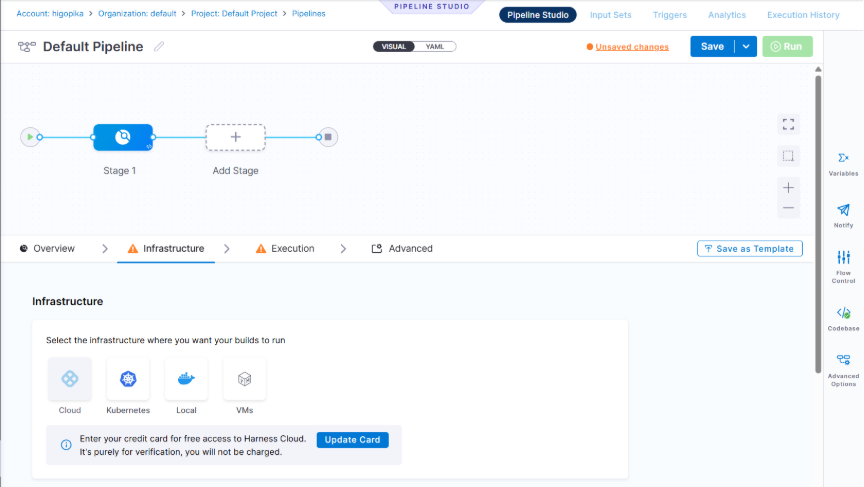Click the Stage 1 label
This screenshot has height=487, width=864.
point(120,171)
